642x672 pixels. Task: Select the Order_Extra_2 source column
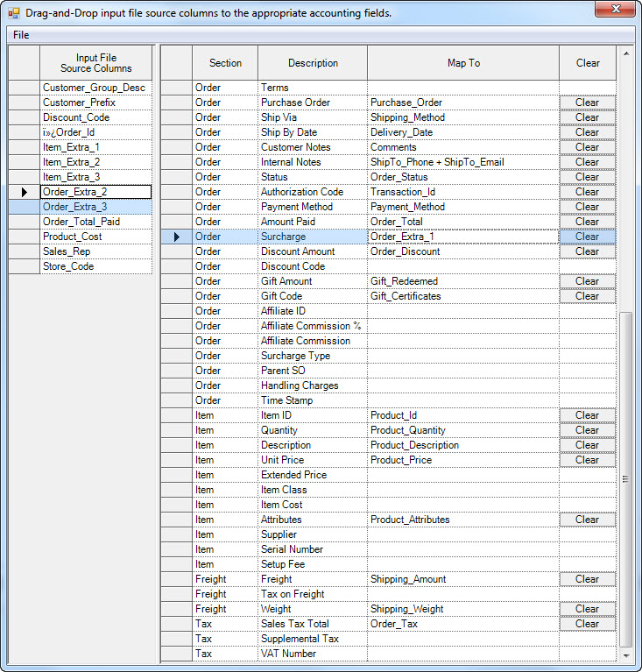pos(96,192)
